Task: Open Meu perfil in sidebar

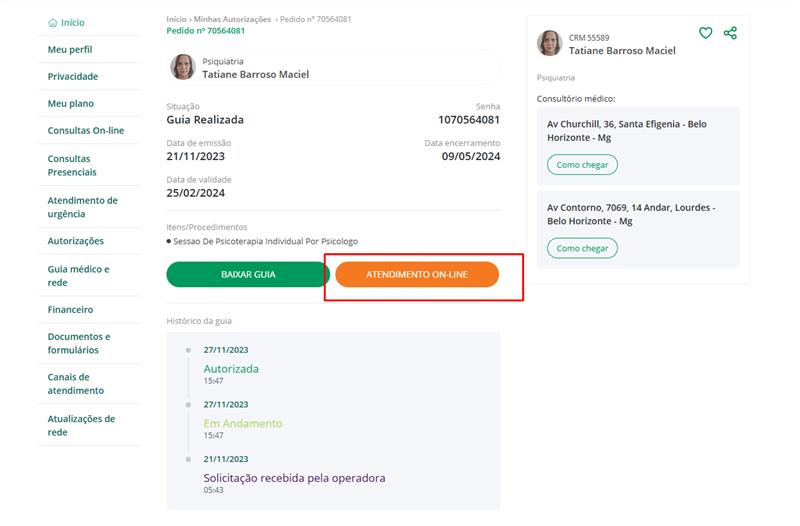Action: coord(70,49)
